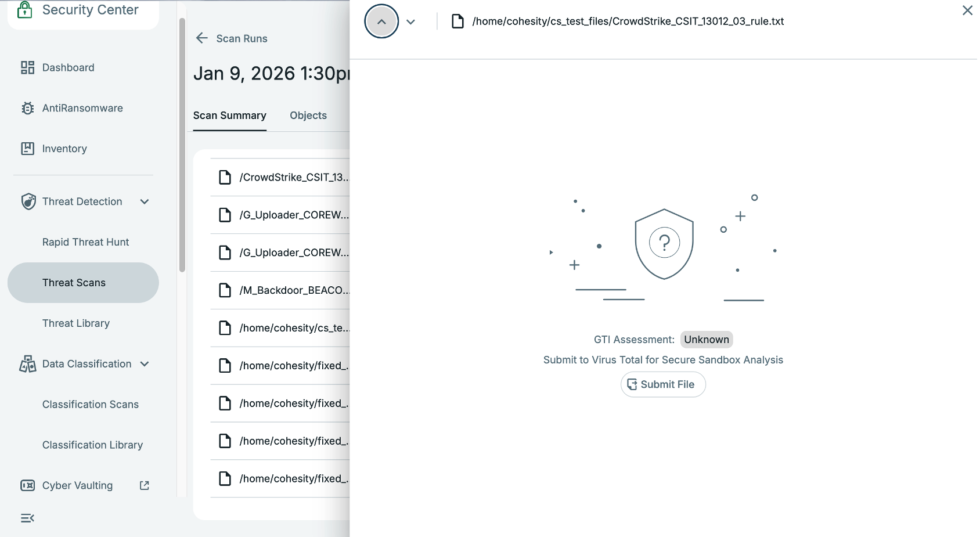Image resolution: width=980 pixels, height=537 pixels.
Task: Go back using Scan Runs arrow
Action: click(202, 38)
